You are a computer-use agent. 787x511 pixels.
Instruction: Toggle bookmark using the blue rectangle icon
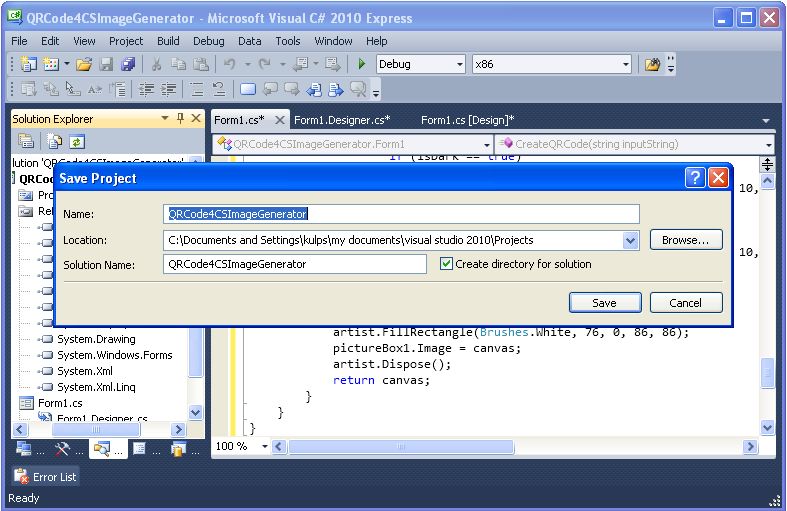tap(248, 89)
